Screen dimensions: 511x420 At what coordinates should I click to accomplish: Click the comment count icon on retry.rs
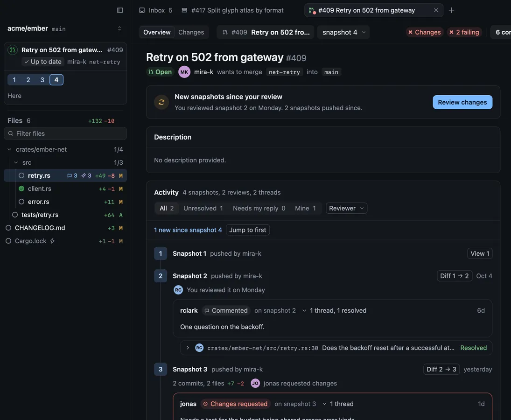tap(72, 175)
